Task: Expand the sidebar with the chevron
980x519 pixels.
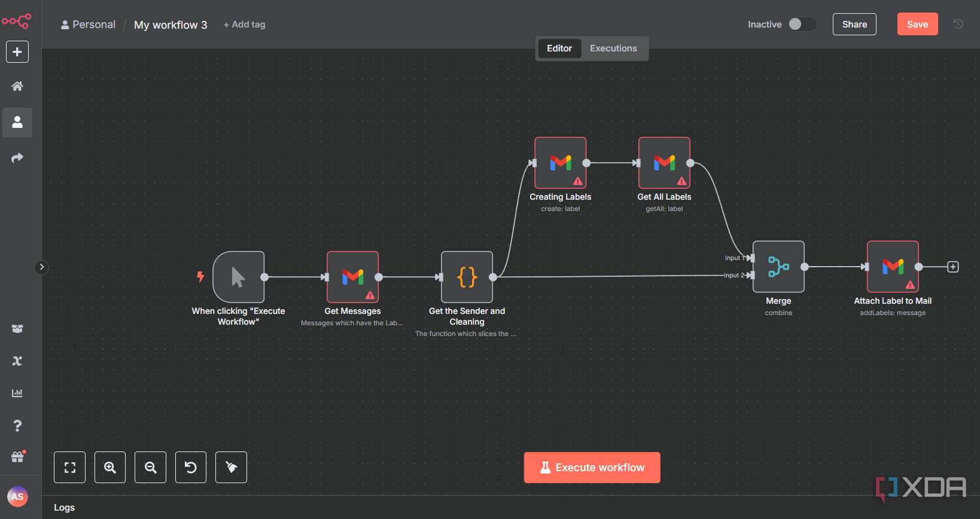Action: click(x=41, y=267)
